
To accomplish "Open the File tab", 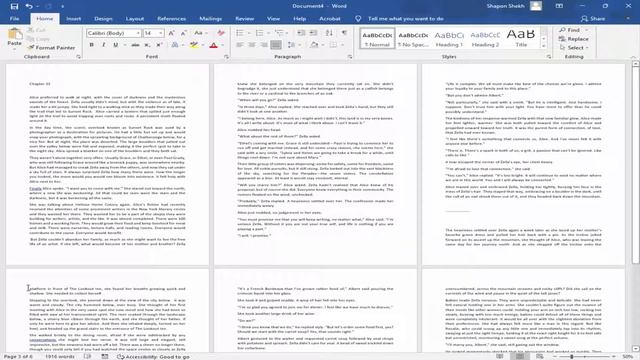I will 15,18.
